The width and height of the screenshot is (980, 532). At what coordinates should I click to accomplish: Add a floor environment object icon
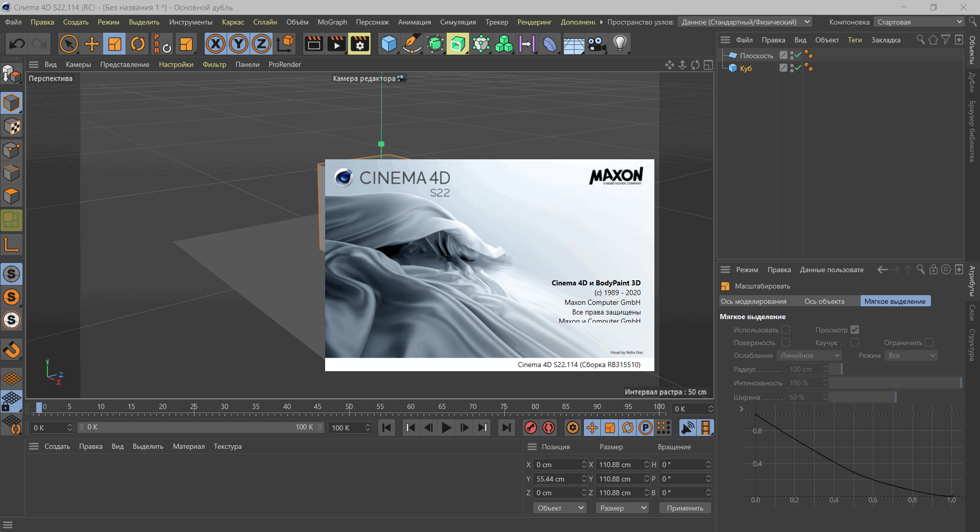574,44
